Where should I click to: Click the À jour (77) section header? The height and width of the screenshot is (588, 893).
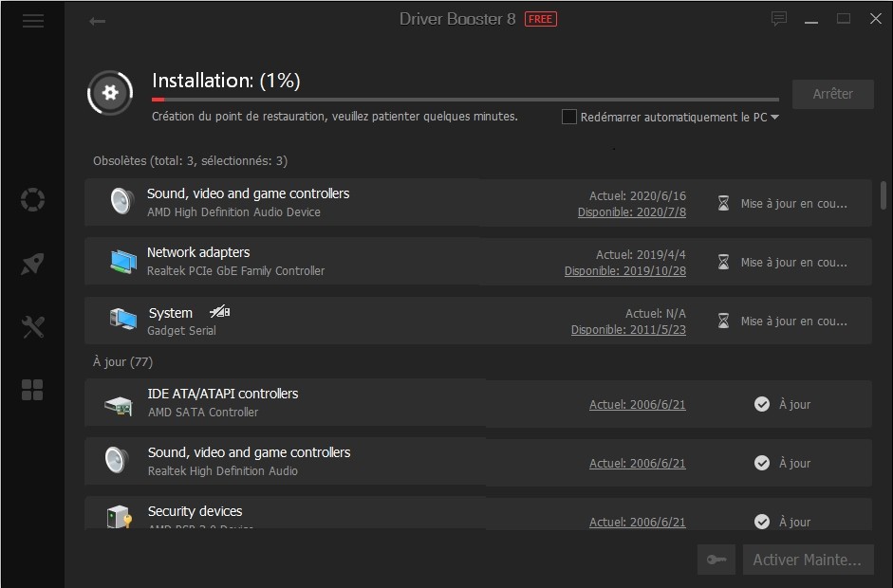[x=123, y=362]
